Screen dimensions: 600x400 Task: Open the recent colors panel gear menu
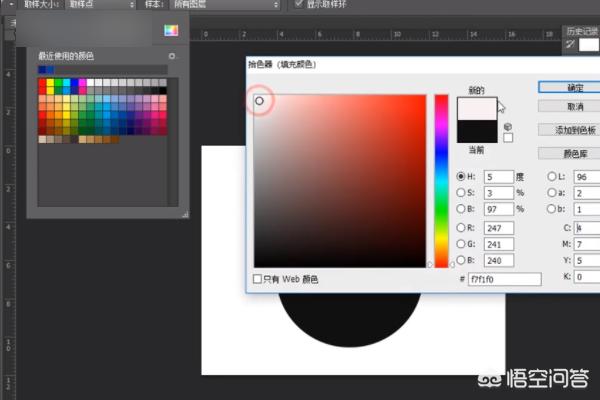pyautogui.click(x=172, y=56)
